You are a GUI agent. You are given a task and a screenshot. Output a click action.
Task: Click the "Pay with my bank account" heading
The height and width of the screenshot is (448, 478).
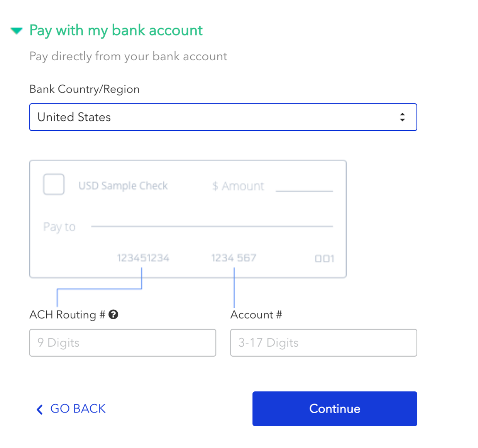click(x=116, y=30)
